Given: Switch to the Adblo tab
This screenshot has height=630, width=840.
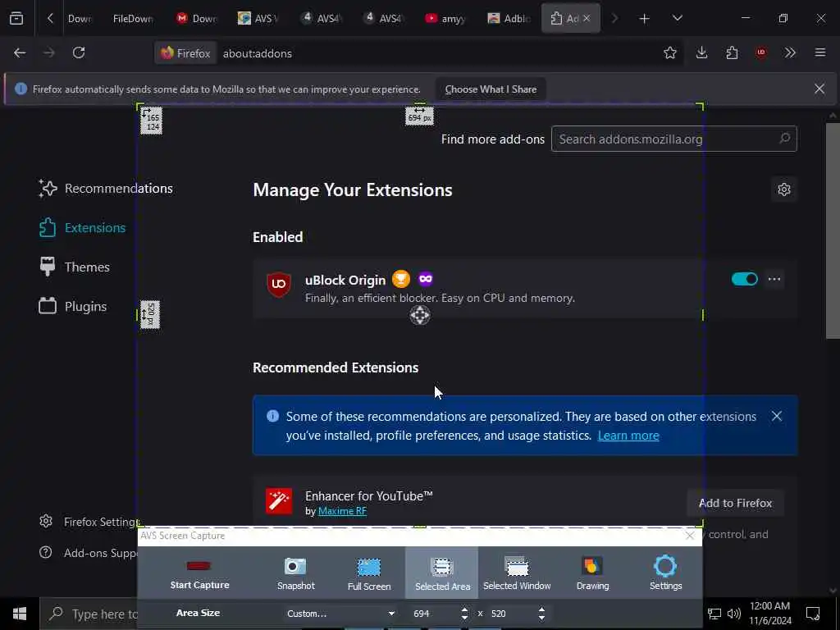Looking at the screenshot, I should 508,19.
